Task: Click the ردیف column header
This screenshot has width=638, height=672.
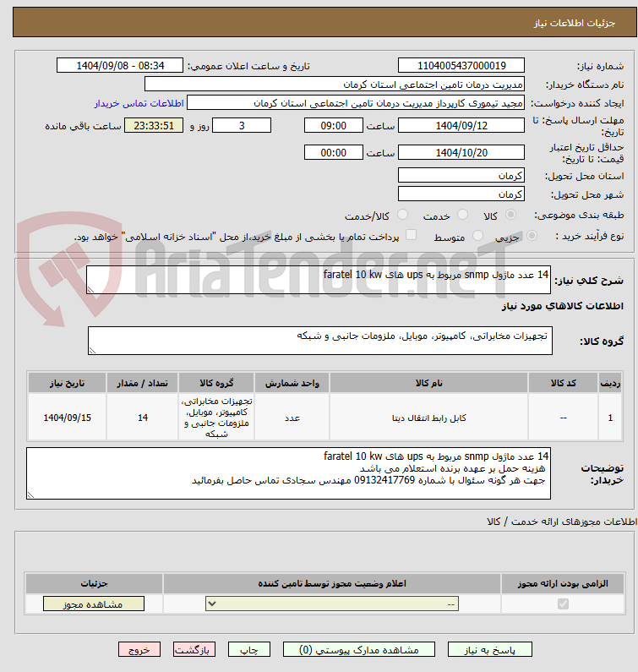Action: point(610,383)
